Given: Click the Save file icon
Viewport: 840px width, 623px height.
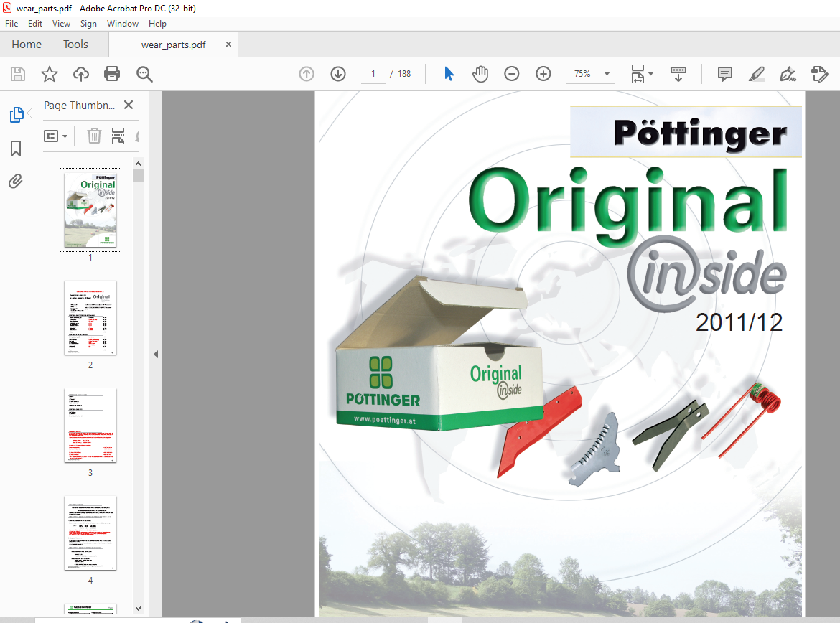Looking at the screenshot, I should 18,74.
